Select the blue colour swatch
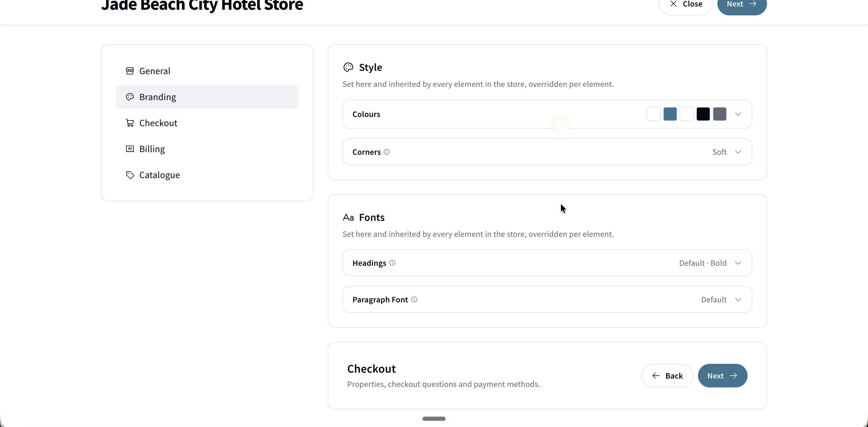The width and height of the screenshot is (868, 427). (670, 114)
